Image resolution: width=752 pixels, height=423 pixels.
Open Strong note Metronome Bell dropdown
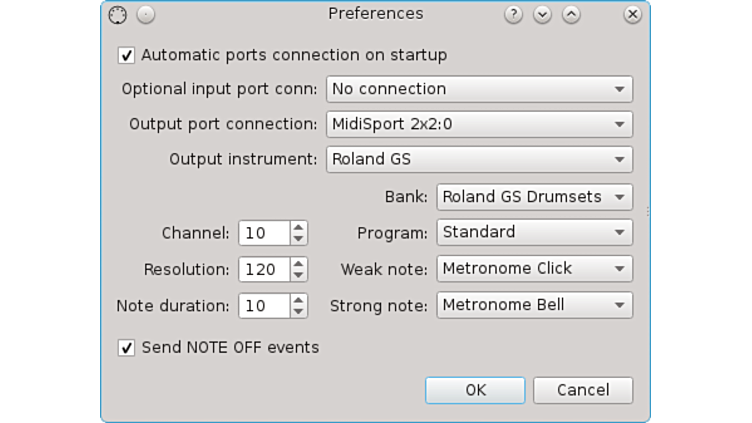tap(534, 305)
